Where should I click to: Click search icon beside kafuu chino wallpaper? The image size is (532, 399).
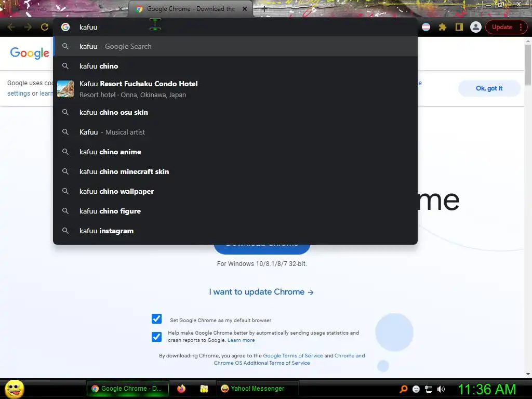[65, 191]
